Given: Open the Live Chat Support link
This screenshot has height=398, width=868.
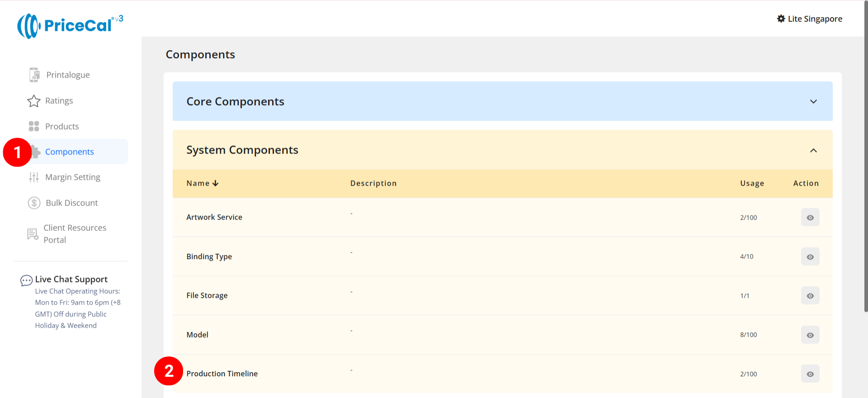Looking at the screenshot, I should tap(71, 279).
